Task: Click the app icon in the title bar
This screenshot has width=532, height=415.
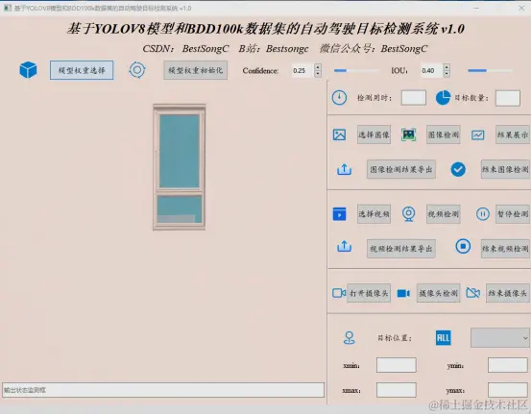Action: tap(8, 8)
